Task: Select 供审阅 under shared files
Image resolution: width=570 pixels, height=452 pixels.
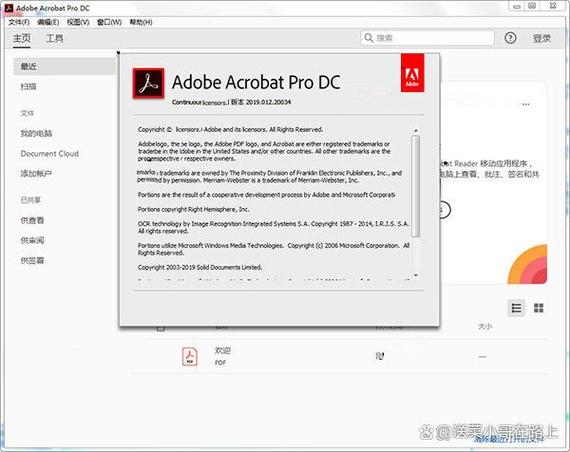Action: coord(32,240)
